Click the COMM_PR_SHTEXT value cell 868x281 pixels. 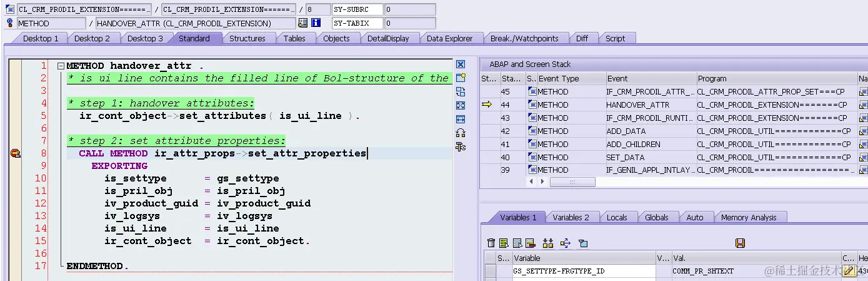(756, 271)
